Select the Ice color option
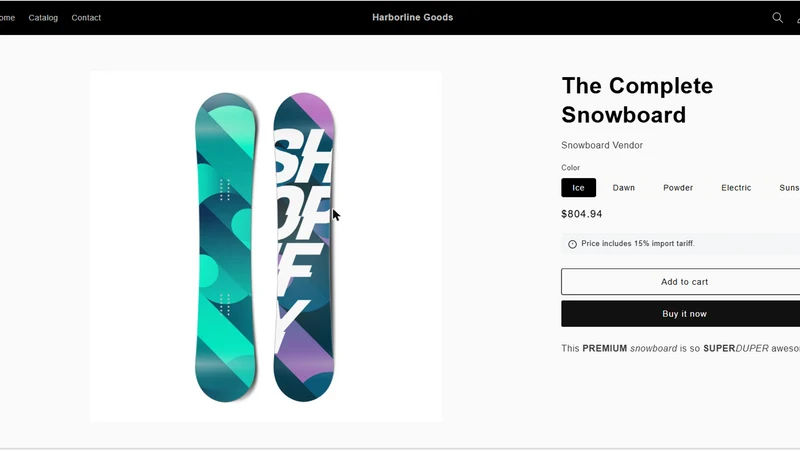Image resolution: width=800 pixels, height=450 pixels. (x=579, y=188)
